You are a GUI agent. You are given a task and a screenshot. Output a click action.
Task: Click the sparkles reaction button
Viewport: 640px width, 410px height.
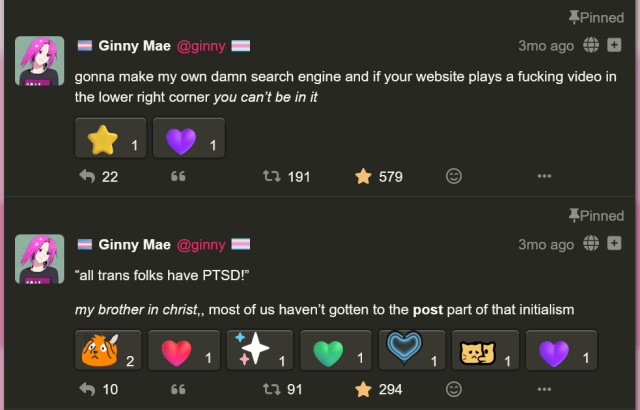(x=260, y=350)
